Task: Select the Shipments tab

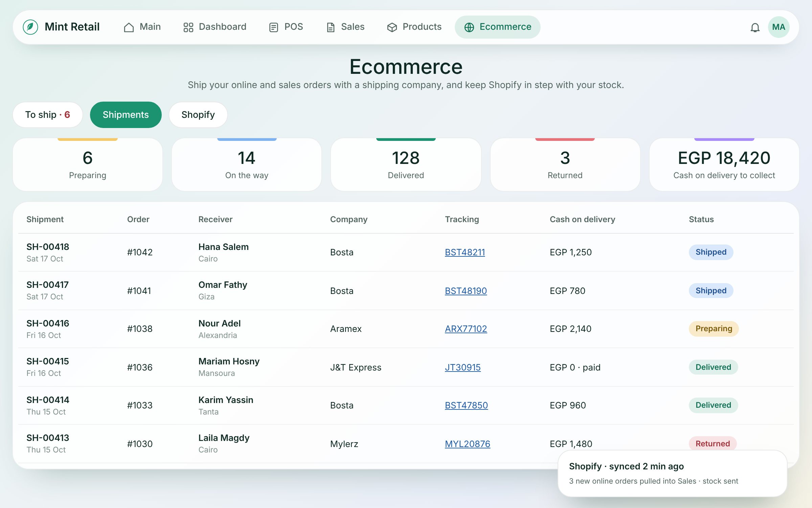Action: [126, 115]
